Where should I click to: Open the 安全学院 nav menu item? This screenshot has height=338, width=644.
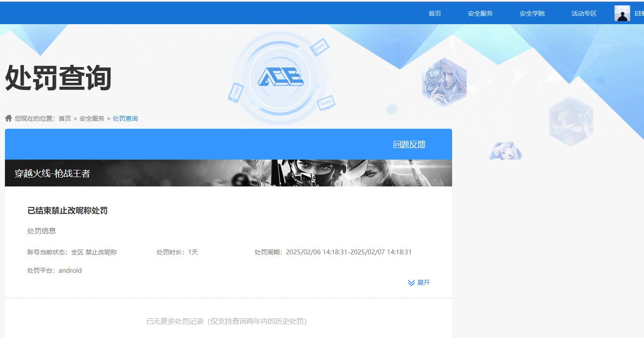[x=532, y=13]
